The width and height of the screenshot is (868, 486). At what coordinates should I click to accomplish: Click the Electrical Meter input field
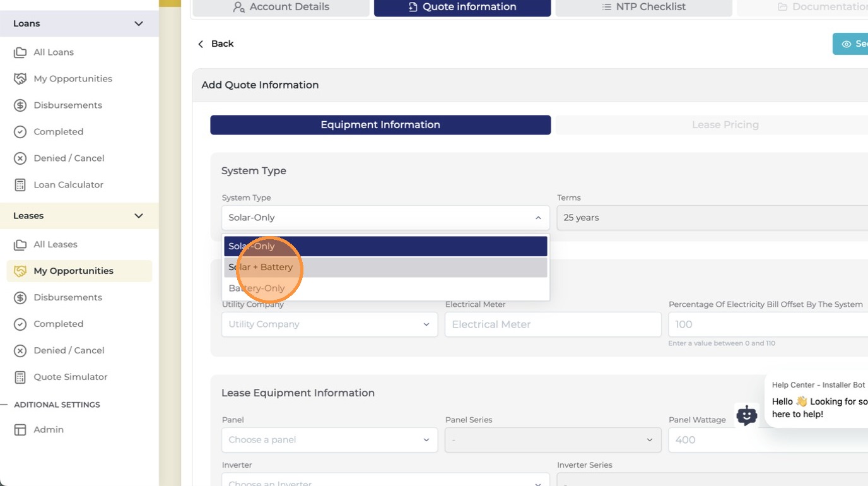pyautogui.click(x=553, y=324)
